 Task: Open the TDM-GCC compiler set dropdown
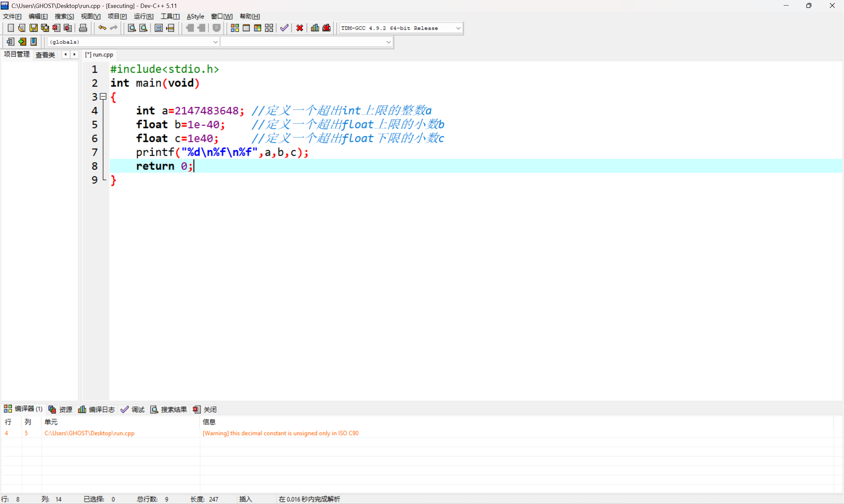coord(458,28)
